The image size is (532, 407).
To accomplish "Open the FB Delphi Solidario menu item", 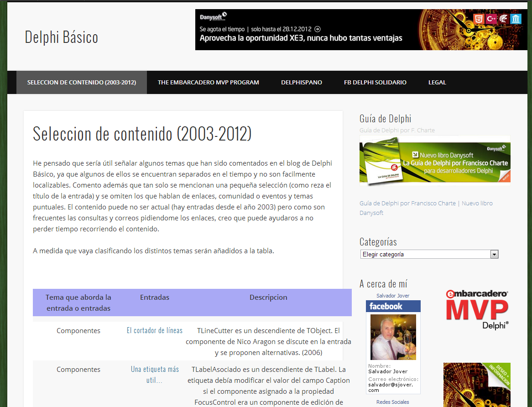I will pyautogui.click(x=375, y=83).
